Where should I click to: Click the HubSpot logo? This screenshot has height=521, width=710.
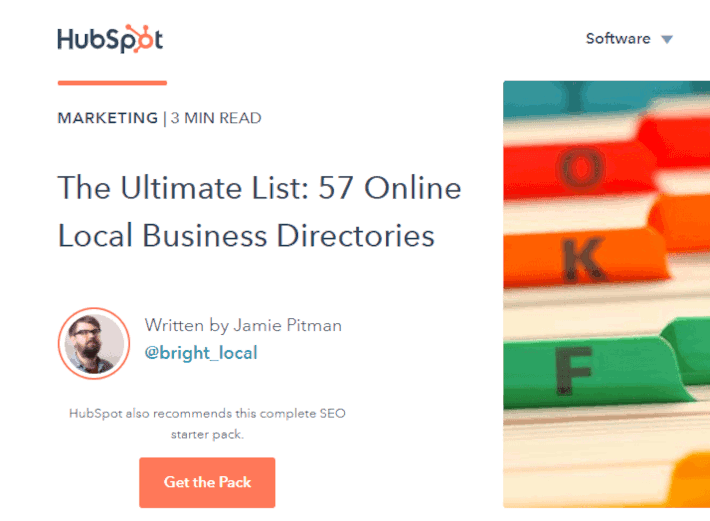(110, 38)
